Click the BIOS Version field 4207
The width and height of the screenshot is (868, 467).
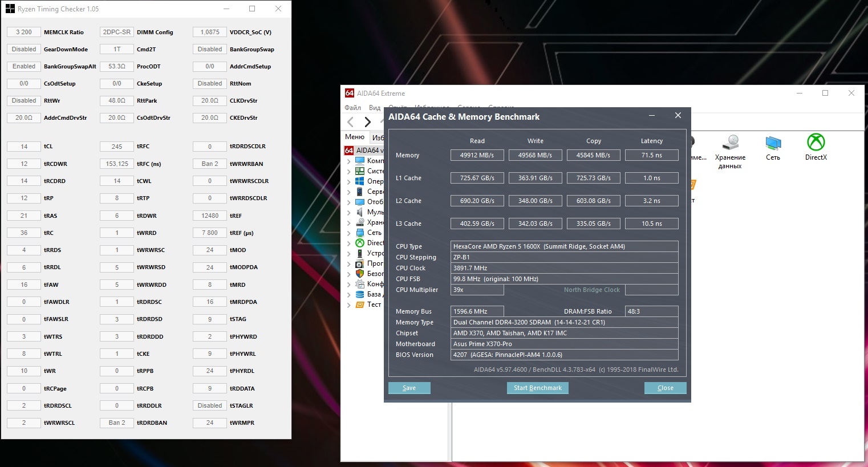(x=565, y=355)
